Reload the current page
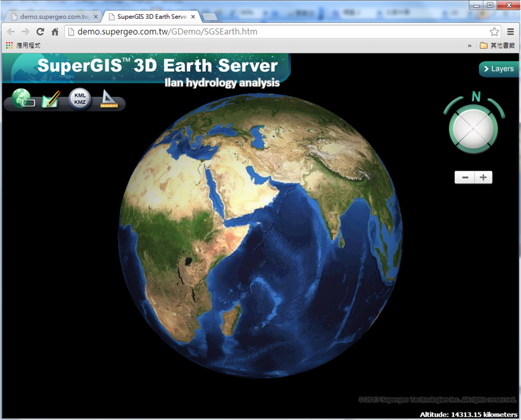Image resolution: width=521 pixels, height=420 pixels. tap(40, 32)
